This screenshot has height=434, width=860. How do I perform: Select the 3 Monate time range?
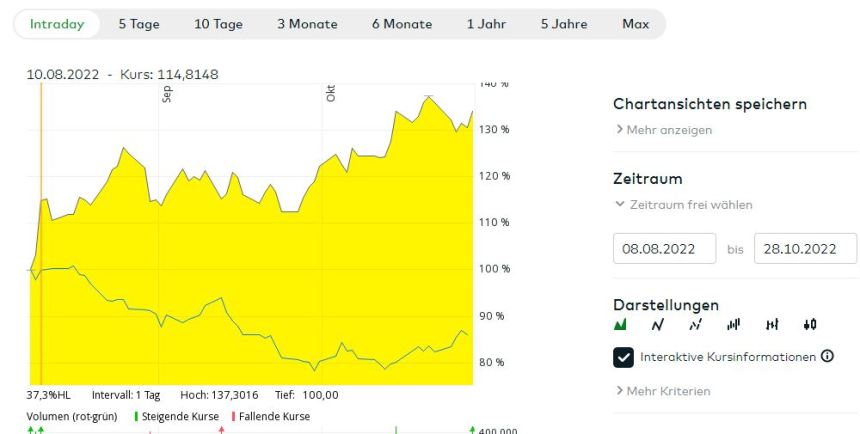click(x=307, y=24)
